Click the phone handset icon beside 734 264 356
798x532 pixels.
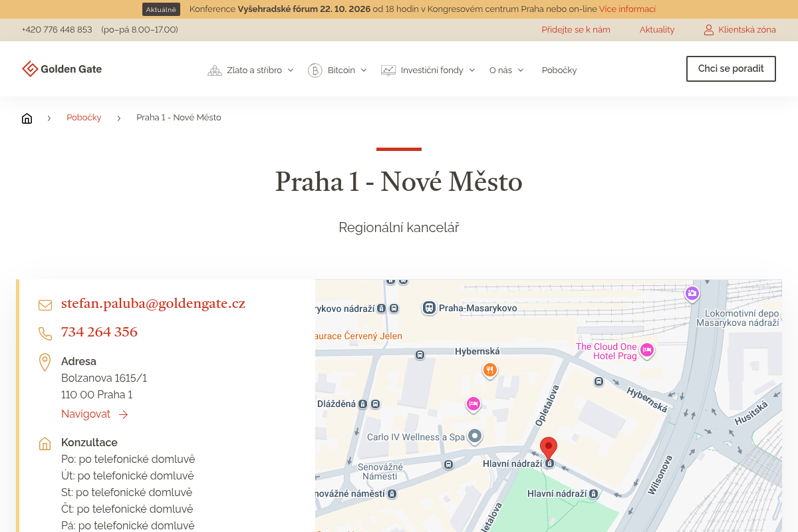45,333
